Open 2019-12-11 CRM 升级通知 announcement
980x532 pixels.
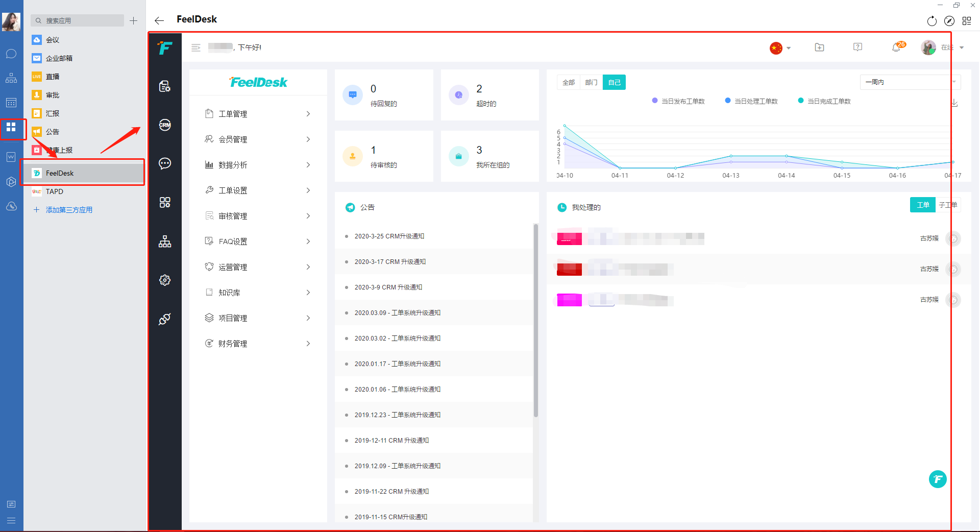click(x=391, y=441)
